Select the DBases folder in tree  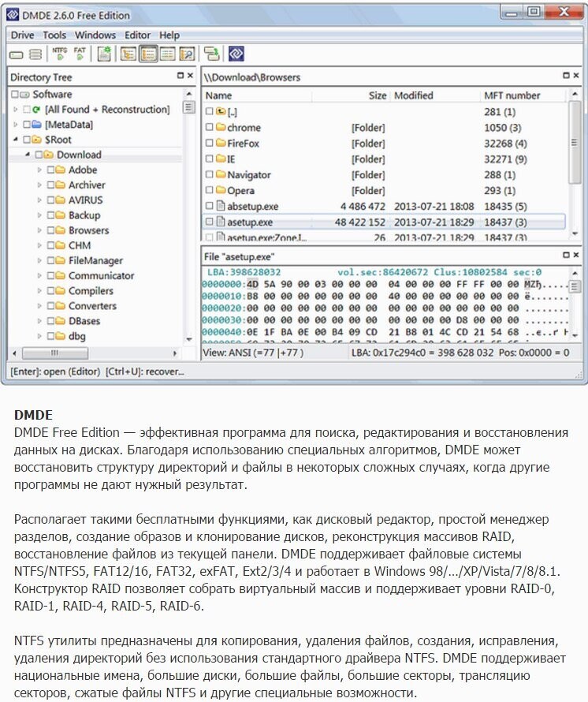coord(84,321)
